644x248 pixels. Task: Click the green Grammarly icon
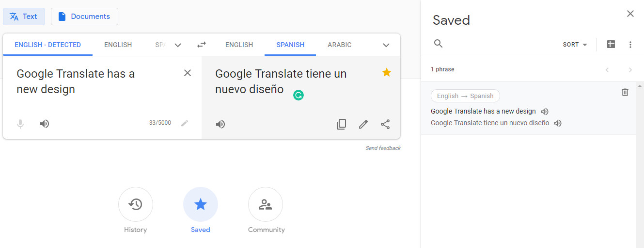[298, 96]
